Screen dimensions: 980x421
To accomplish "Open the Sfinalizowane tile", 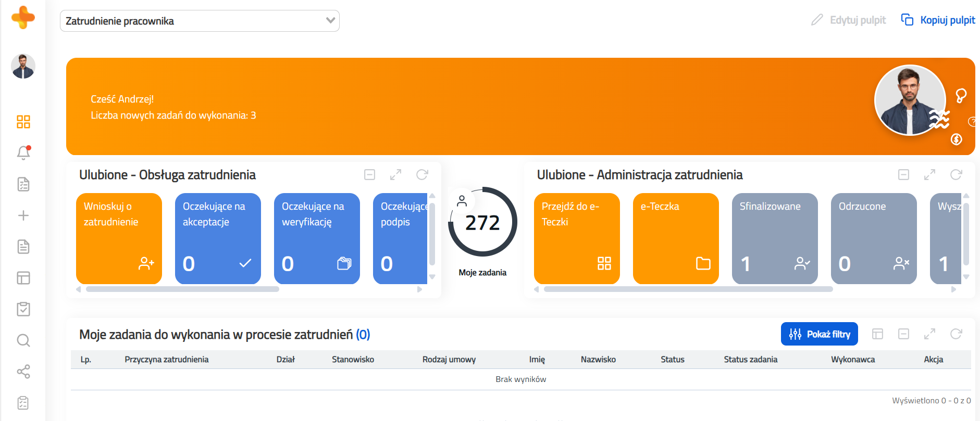I will pyautogui.click(x=775, y=238).
